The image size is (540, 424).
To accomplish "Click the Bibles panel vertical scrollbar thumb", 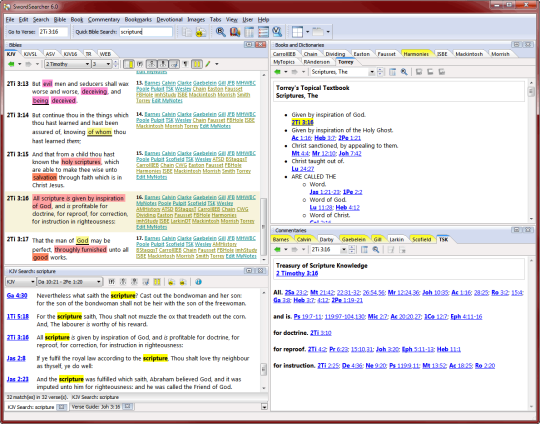I will coord(263,227).
